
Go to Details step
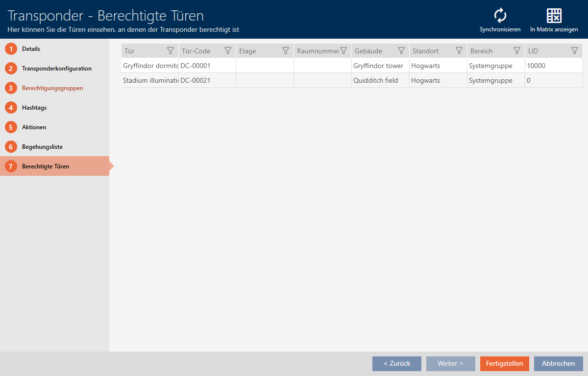tap(31, 49)
